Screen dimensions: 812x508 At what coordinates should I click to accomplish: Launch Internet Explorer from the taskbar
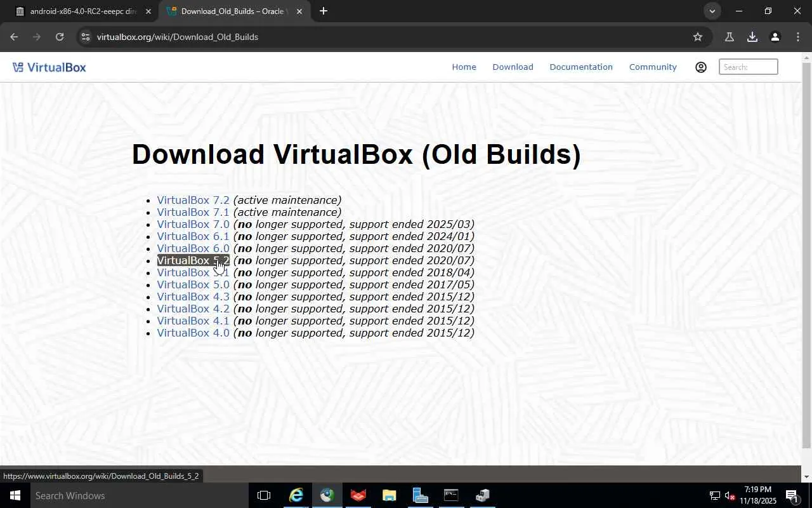296,495
